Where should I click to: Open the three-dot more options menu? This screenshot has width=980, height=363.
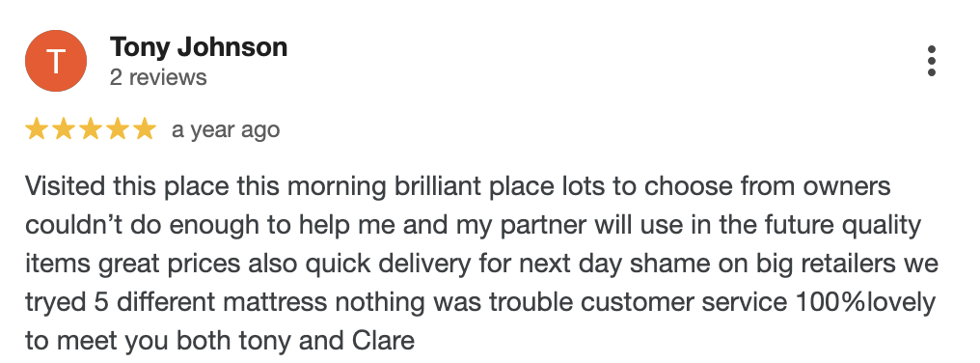[x=931, y=61]
